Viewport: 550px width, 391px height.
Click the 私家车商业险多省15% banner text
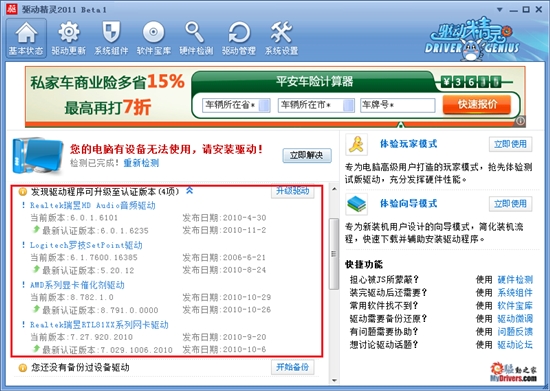tap(107, 82)
